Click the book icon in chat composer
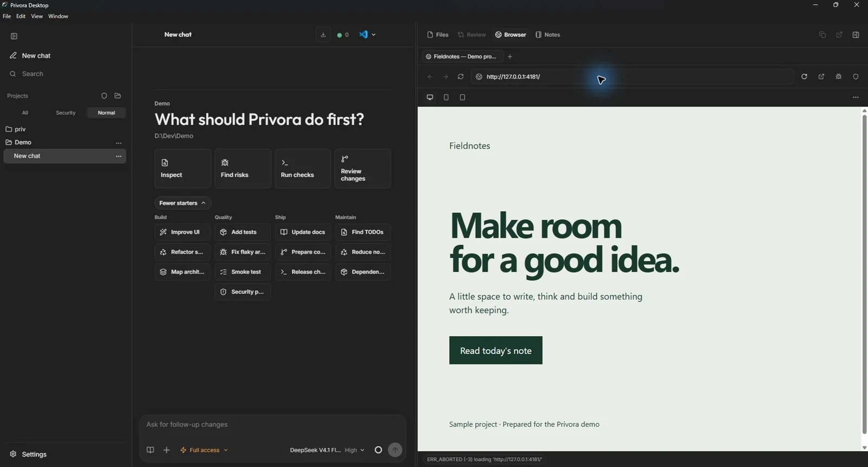The image size is (868, 467). click(150, 450)
